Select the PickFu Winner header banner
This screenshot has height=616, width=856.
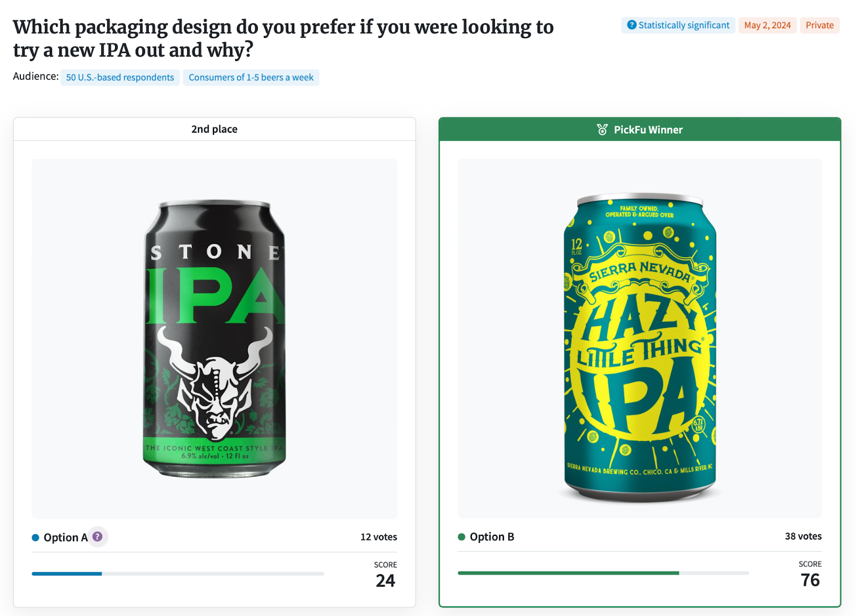click(640, 129)
